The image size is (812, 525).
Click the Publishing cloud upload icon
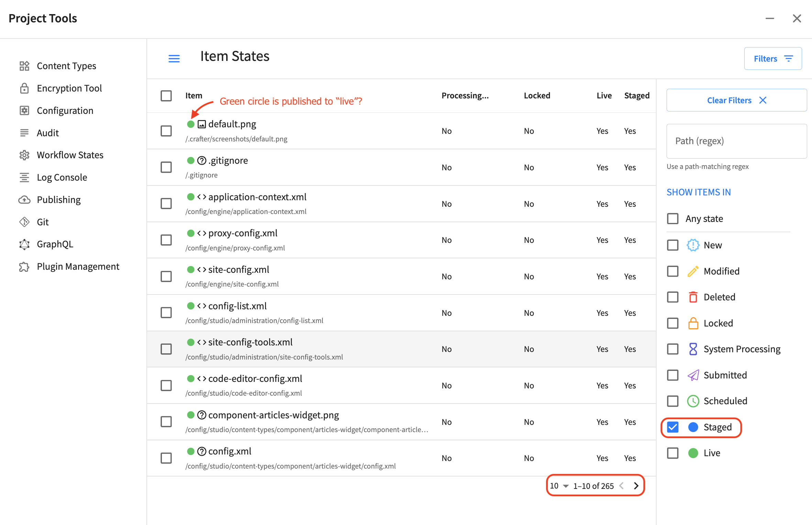24,200
